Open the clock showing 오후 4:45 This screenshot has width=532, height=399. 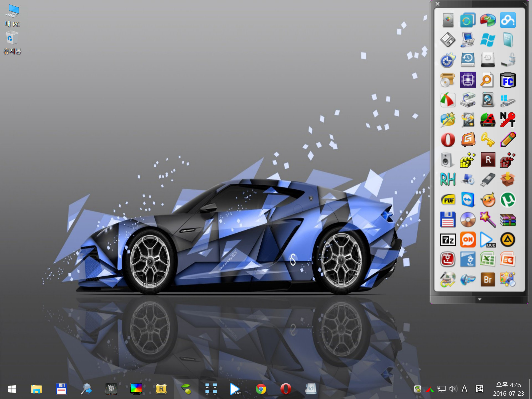point(508,389)
